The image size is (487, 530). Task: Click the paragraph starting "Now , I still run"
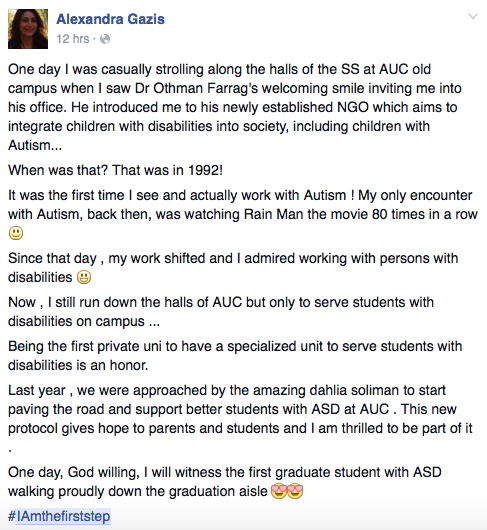tap(221, 312)
